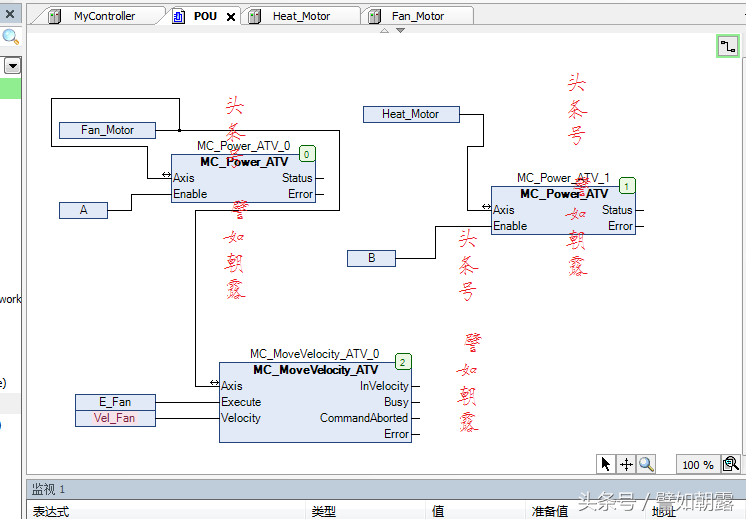Close the POU tab

(x=231, y=17)
